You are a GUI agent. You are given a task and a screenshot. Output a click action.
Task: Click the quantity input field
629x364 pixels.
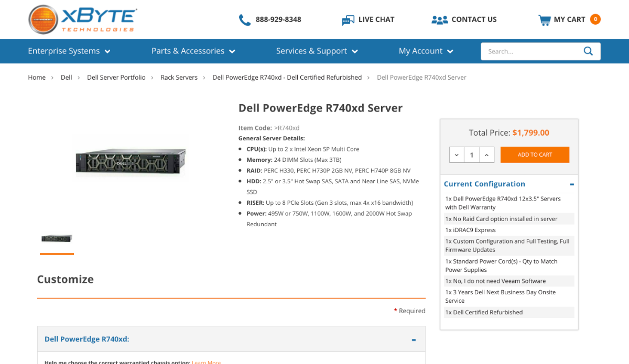[472, 155]
